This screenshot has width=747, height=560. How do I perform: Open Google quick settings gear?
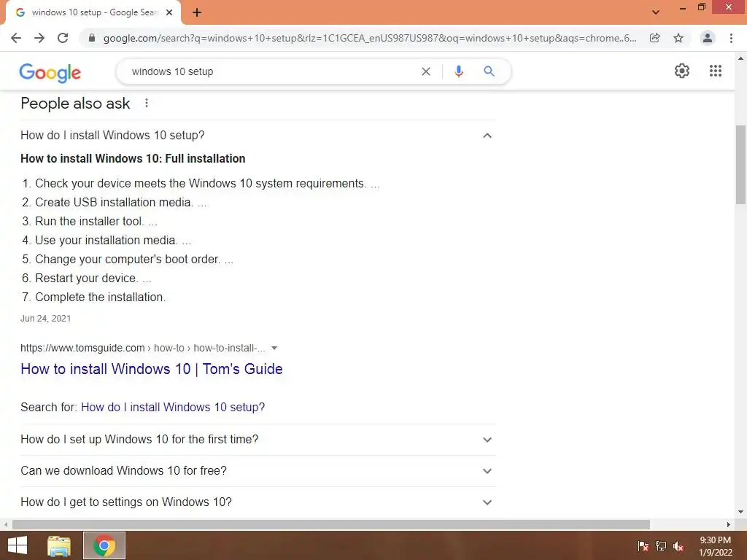[x=682, y=71]
